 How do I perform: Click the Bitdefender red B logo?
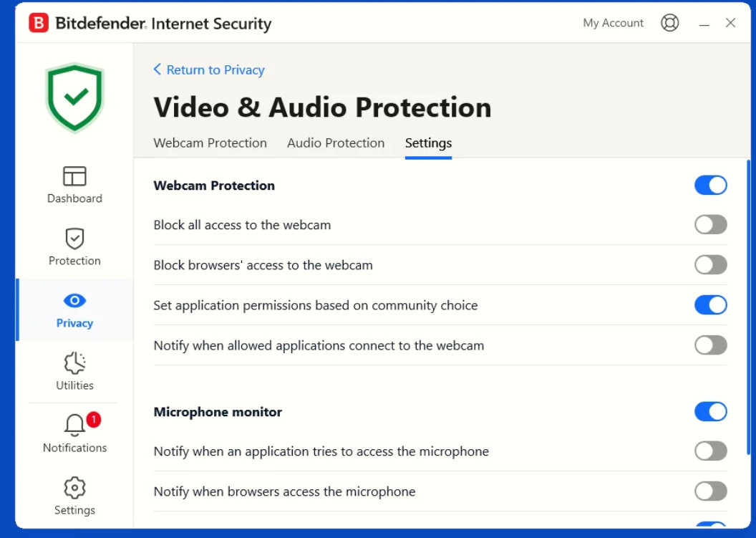39,23
